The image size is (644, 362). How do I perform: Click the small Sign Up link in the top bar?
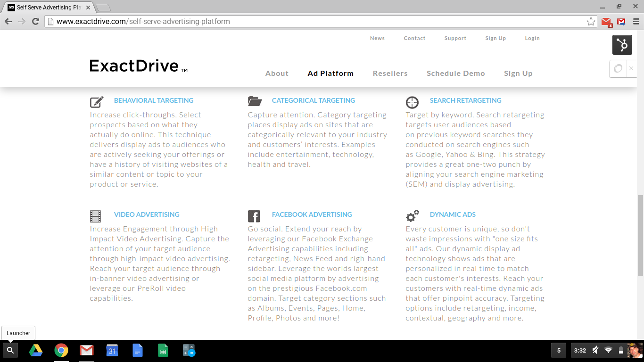pyautogui.click(x=495, y=38)
